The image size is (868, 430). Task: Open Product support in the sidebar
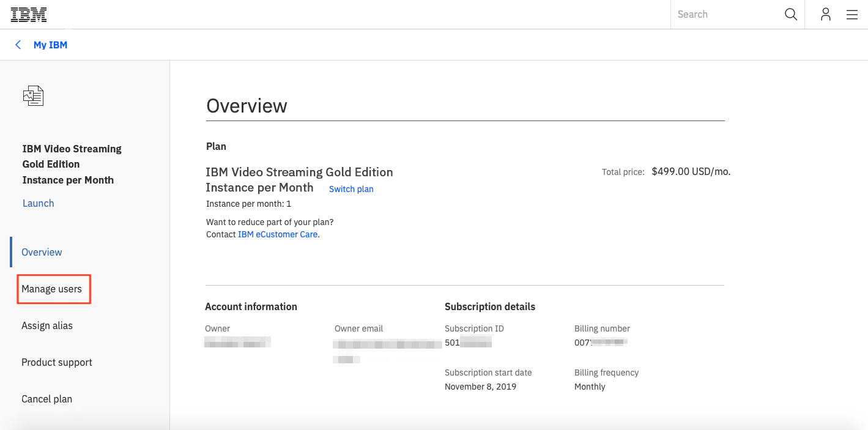coord(57,362)
